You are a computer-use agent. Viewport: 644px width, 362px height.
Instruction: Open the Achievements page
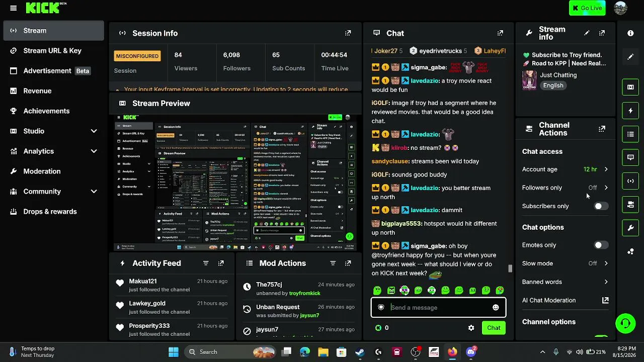[54, 111]
